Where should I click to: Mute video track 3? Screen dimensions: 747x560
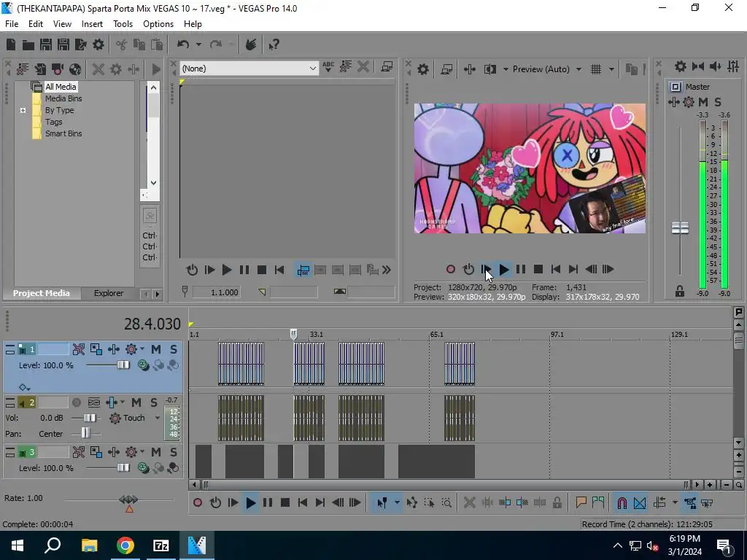(156, 452)
